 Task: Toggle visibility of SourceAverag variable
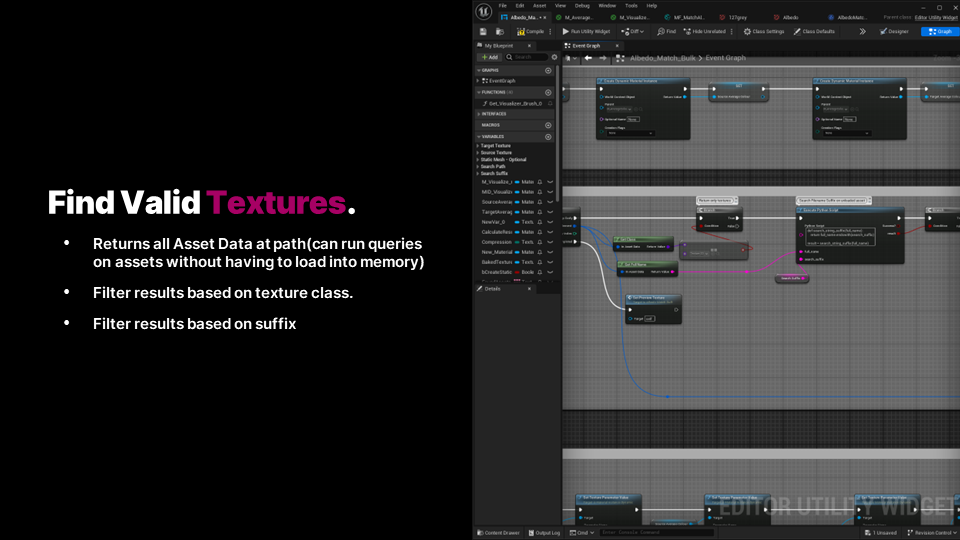tap(550, 202)
